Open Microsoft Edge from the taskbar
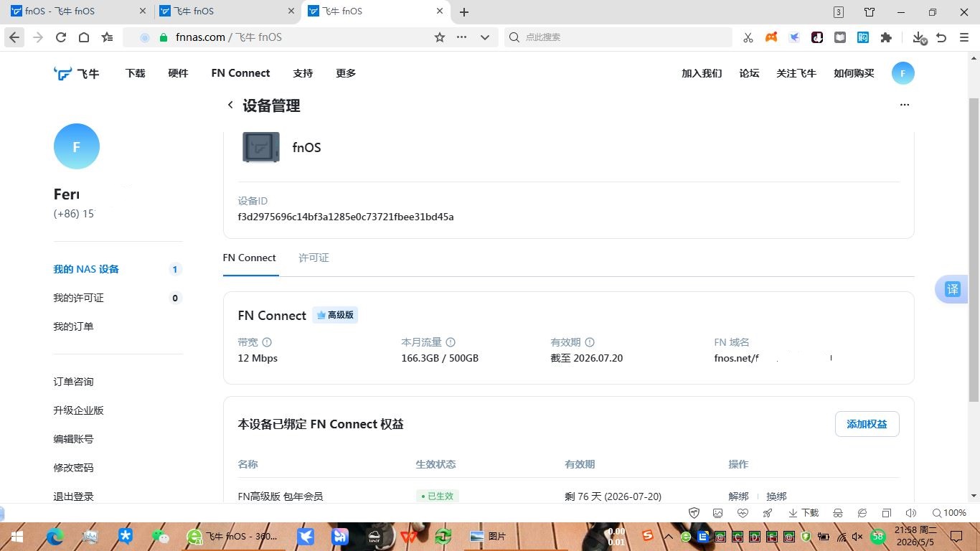The image size is (980, 551). (x=55, y=536)
